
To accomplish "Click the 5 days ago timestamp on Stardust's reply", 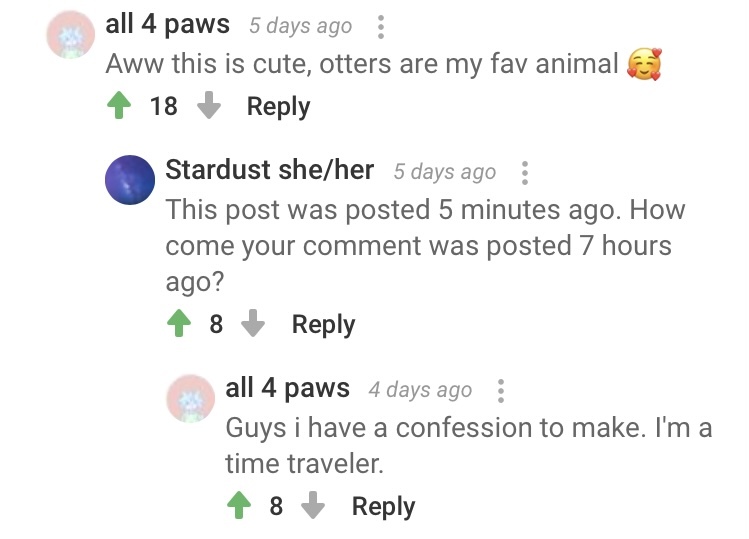I will (x=444, y=172).
